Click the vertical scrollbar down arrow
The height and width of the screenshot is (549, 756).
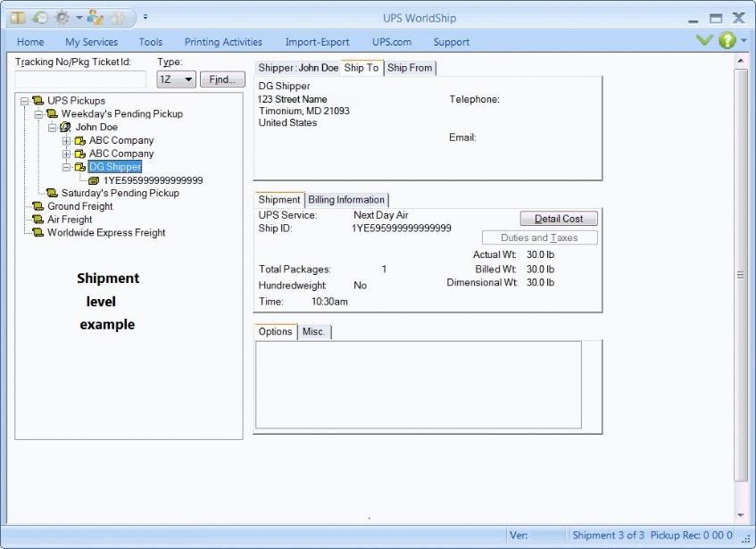pos(741,515)
